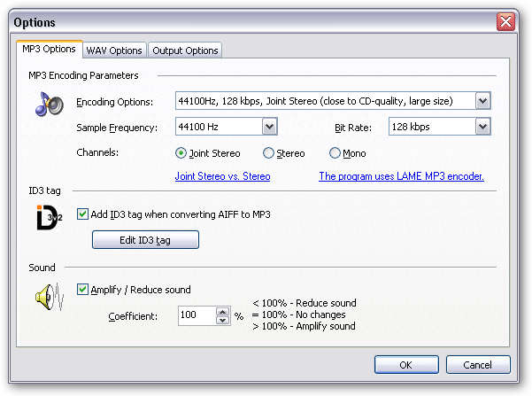Click the ID3v2 logo icon
Image resolution: width=532 pixels, height=396 pixels.
[50, 217]
